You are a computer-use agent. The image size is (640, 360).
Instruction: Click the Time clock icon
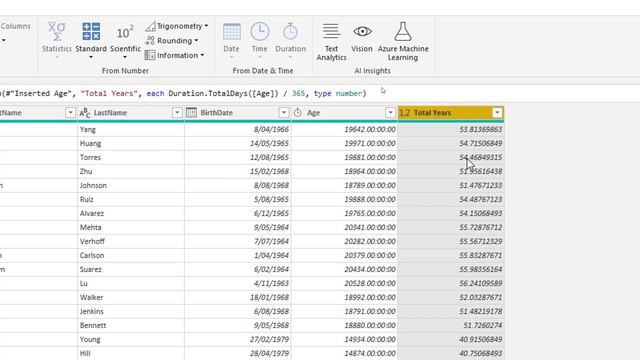pos(260,31)
